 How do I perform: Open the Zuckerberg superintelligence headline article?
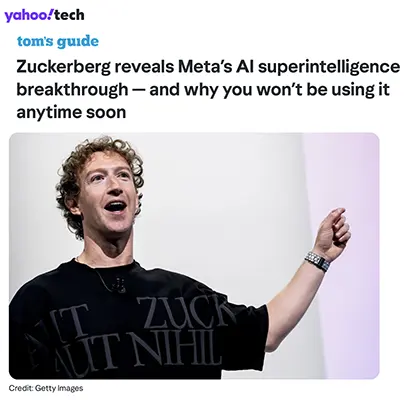tap(208, 89)
